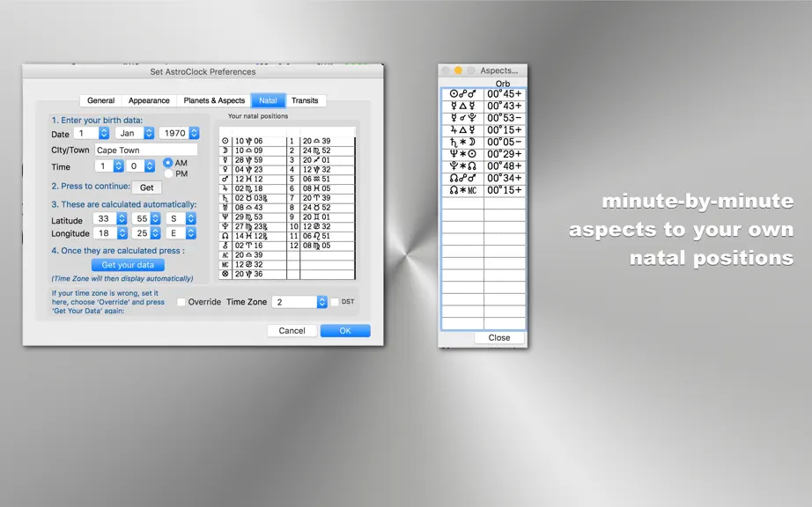Toggle the DST checkbox
This screenshot has height=507, width=812.
click(x=335, y=302)
